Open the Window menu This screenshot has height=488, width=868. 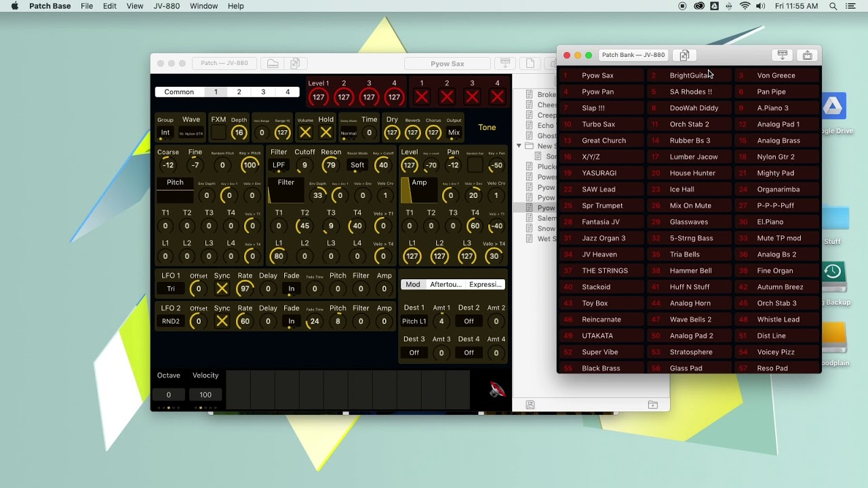(x=203, y=6)
